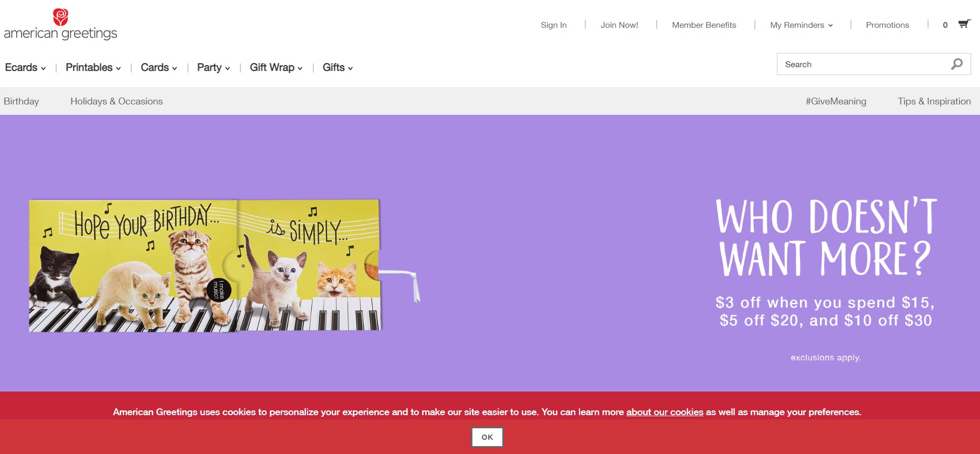Click the Who Doesn't Want More headline
Screen dimensions: 980x454
[x=826, y=237]
